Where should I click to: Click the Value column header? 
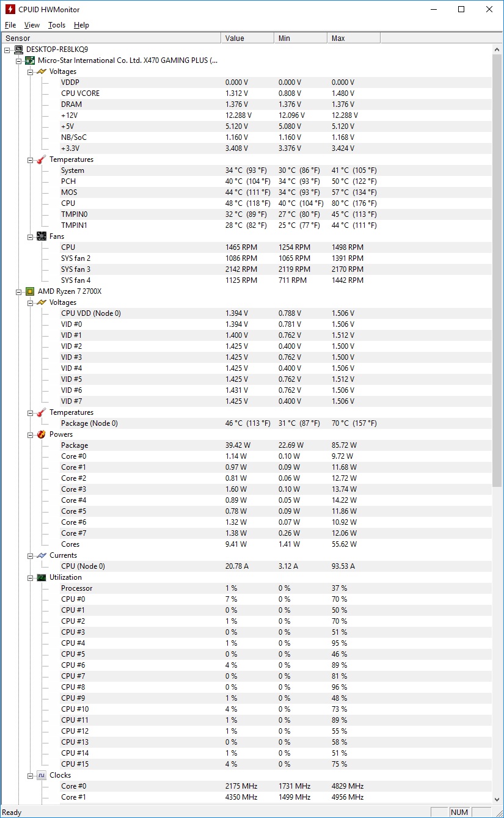tap(247, 38)
